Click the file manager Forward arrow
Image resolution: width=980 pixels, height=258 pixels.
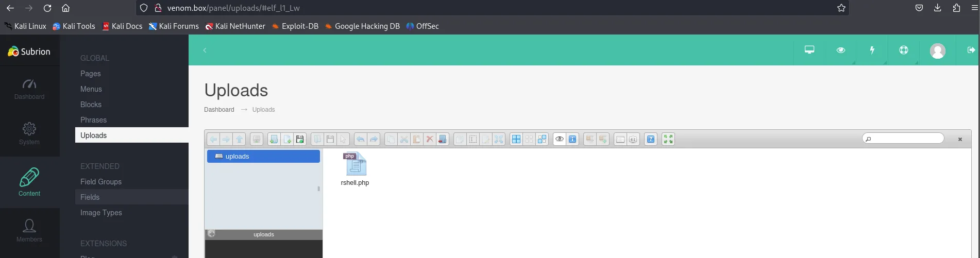[226, 139]
